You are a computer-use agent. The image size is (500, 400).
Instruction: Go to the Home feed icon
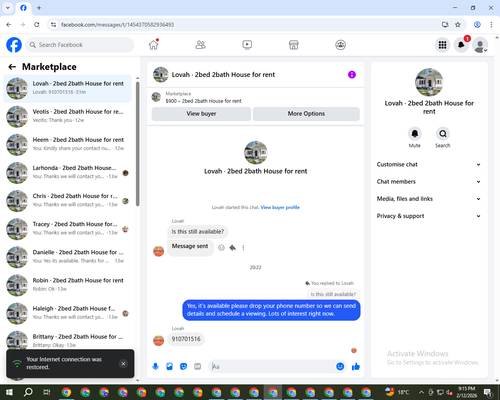click(x=154, y=45)
